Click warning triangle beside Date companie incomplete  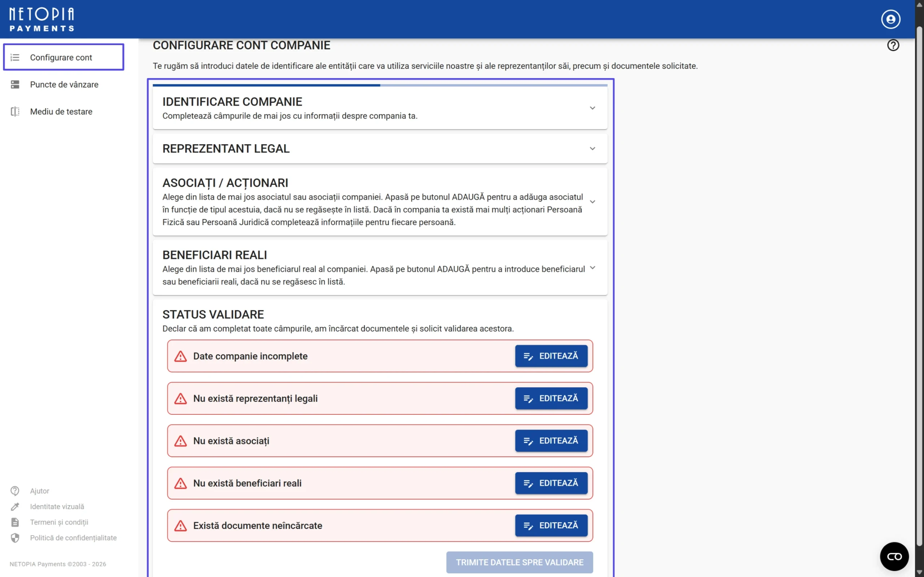coord(180,356)
